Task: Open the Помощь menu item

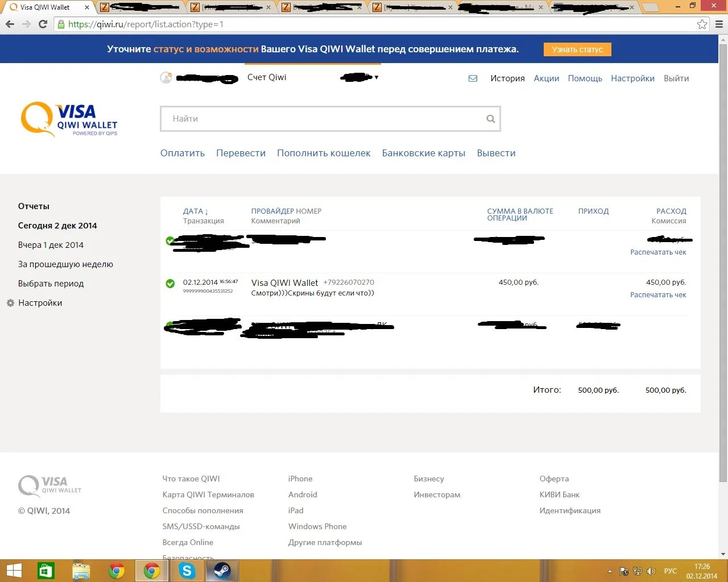Action: point(585,78)
